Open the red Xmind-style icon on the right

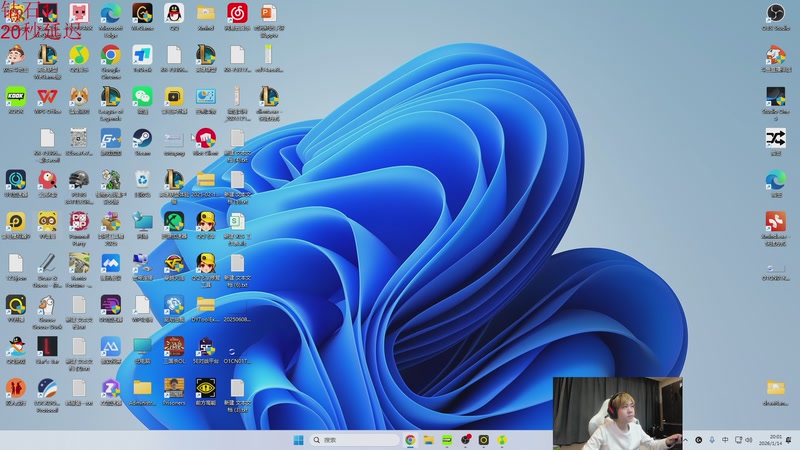(776, 222)
